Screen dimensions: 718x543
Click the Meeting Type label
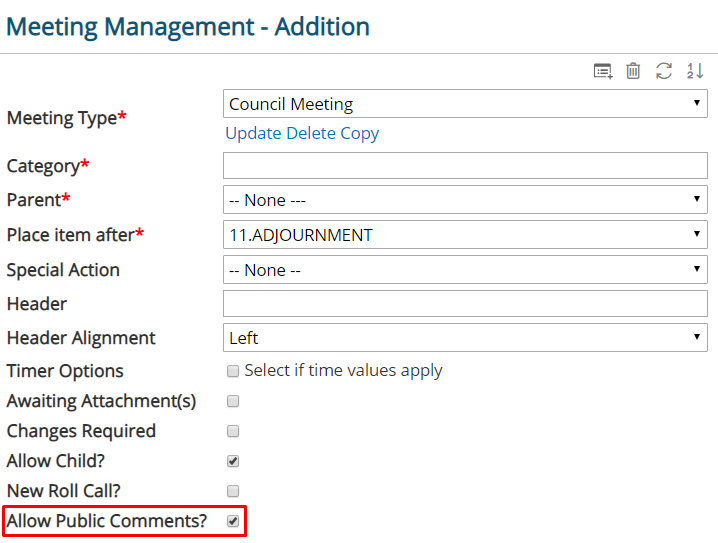pos(66,118)
